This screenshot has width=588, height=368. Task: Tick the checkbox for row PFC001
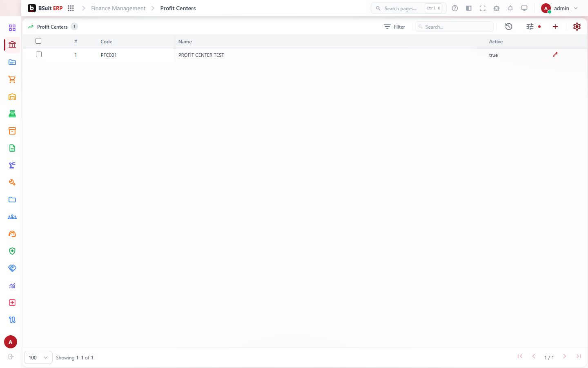coord(39,54)
